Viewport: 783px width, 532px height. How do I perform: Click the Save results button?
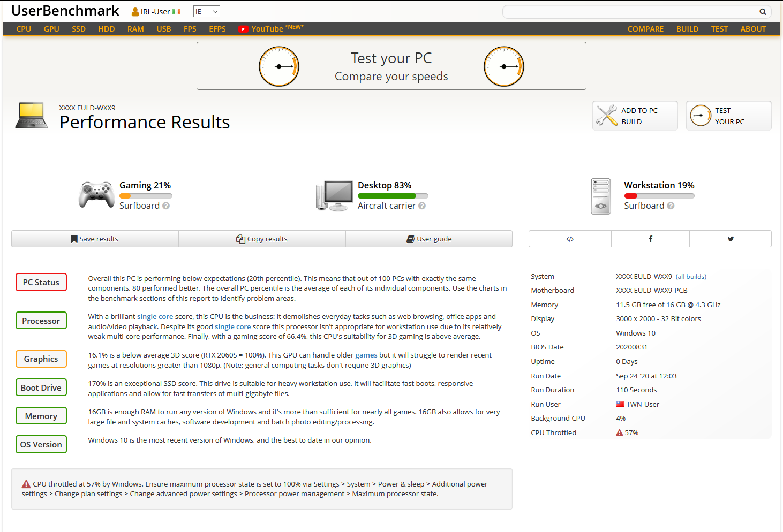95,239
